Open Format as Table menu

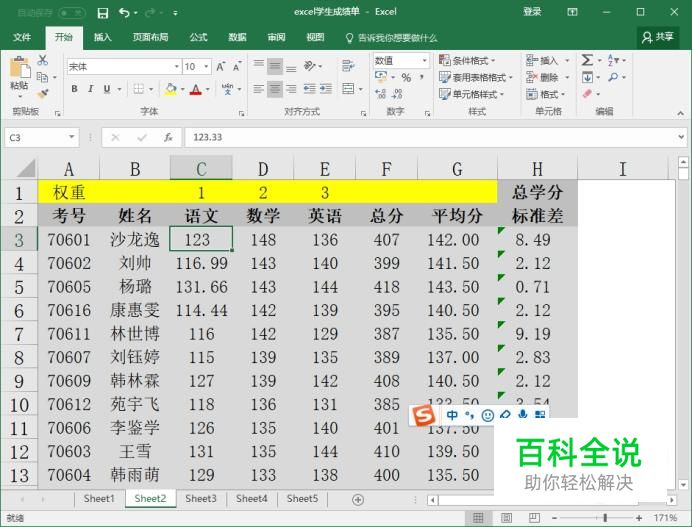click(476, 78)
